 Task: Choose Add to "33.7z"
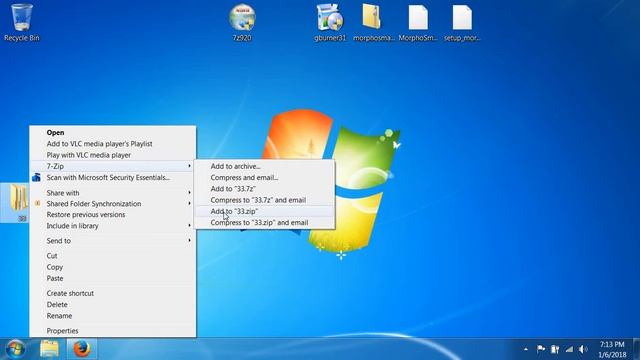264,189
